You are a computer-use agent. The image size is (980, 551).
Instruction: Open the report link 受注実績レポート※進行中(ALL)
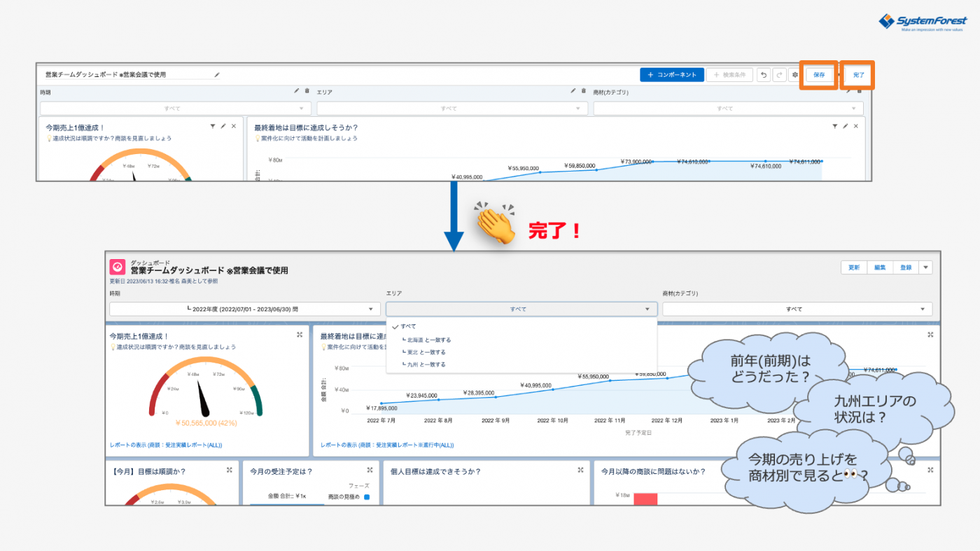(x=387, y=445)
